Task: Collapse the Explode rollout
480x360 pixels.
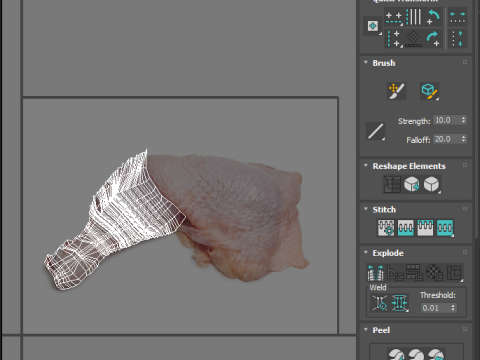Action: 366,252
